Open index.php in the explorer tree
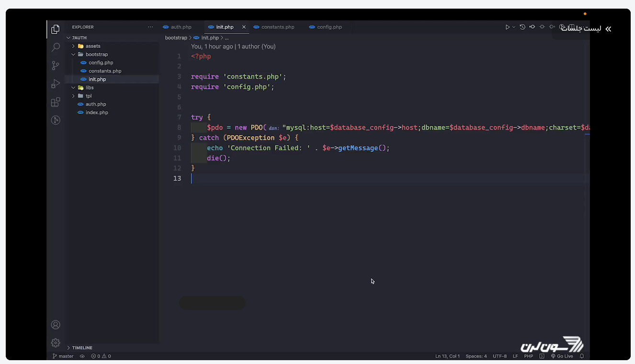 click(97, 113)
